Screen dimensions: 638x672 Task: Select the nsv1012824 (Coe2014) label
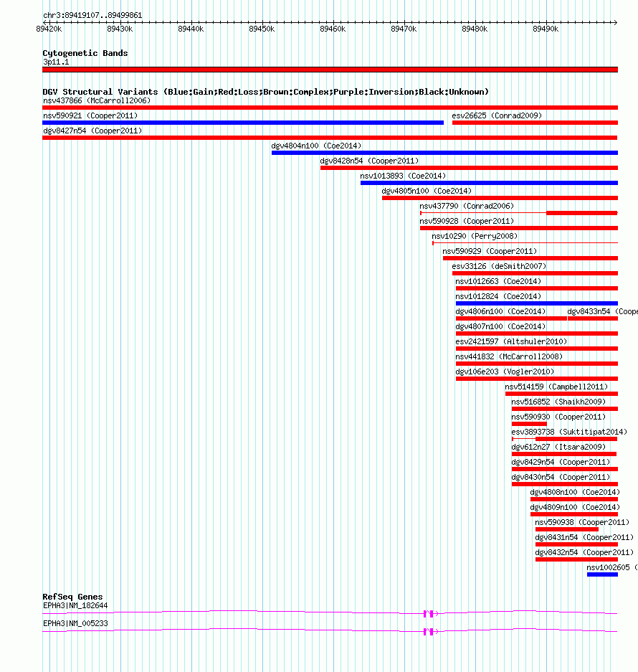coord(498,295)
